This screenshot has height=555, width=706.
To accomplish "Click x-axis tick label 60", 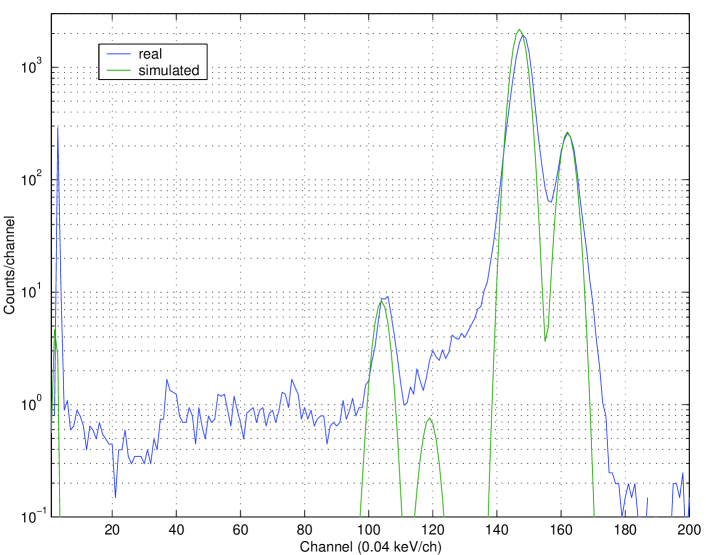I will [x=240, y=529].
